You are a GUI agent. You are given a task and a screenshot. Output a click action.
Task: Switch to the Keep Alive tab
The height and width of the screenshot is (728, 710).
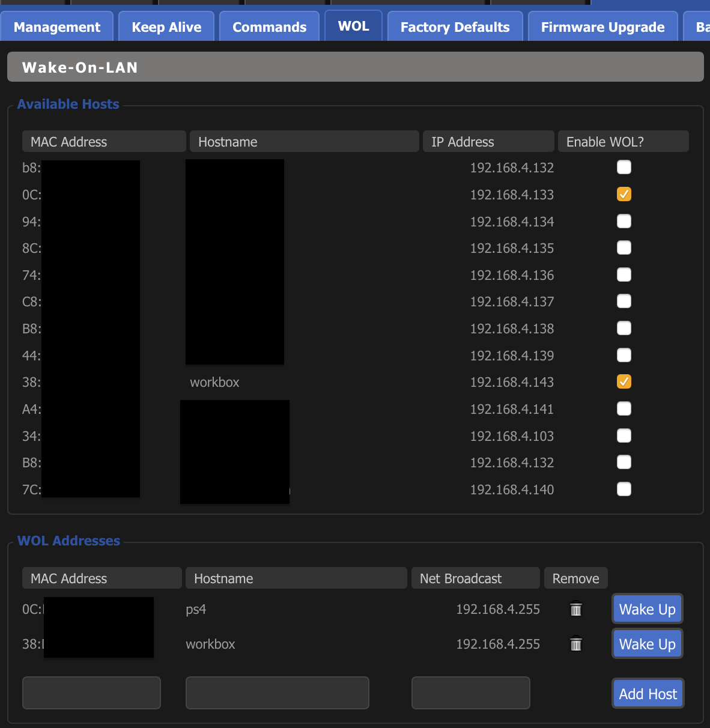166,27
